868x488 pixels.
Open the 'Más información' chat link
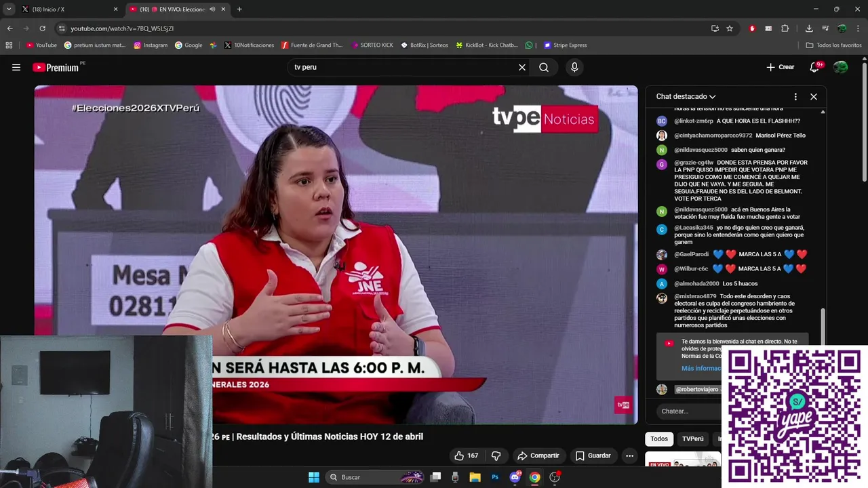[x=701, y=368]
